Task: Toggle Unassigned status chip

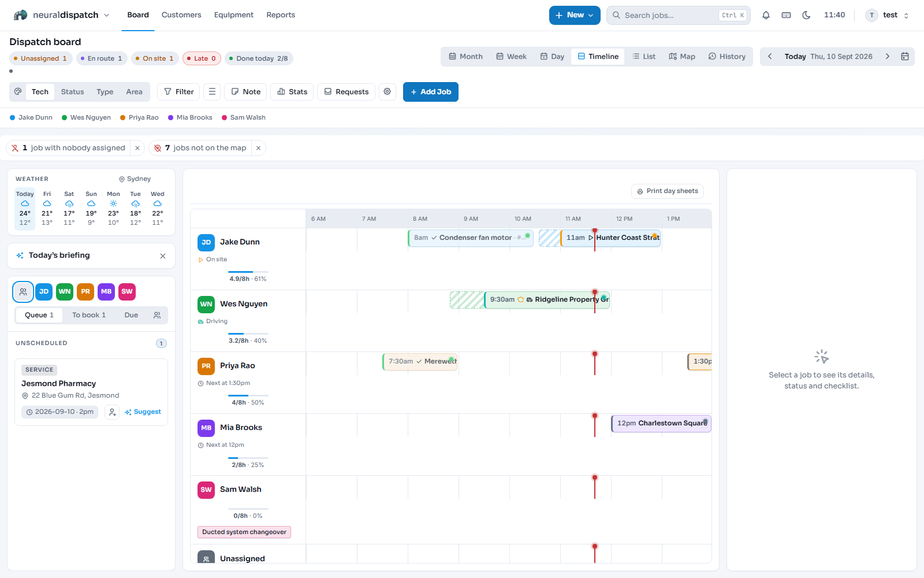Action: [x=40, y=58]
